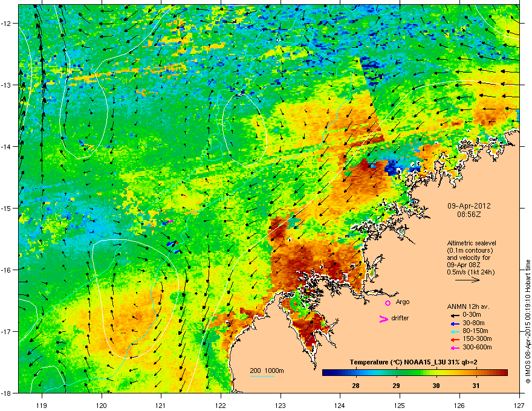This screenshot has width=532, height=411.
Task: Click longitude label 119 on the bottom axis
Action: (42, 405)
